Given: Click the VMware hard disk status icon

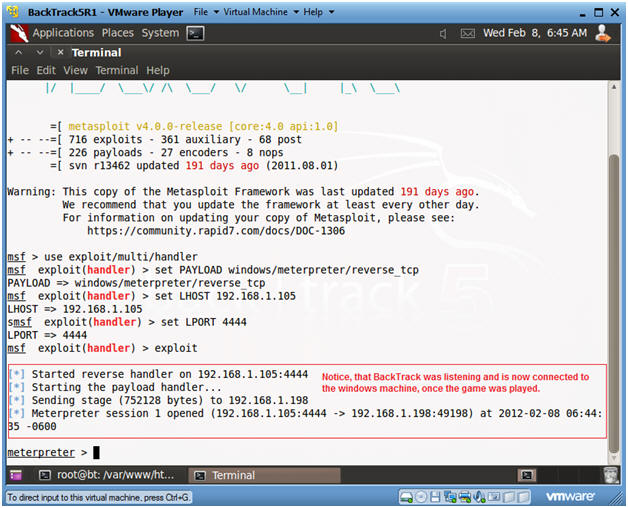Looking at the screenshot, I should (406, 497).
